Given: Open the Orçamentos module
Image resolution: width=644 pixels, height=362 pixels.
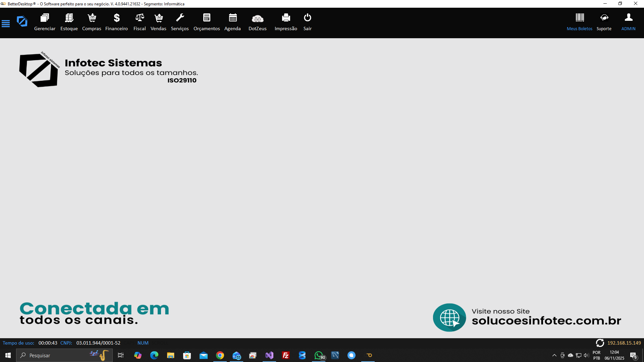Looking at the screenshot, I should [x=207, y=21].
